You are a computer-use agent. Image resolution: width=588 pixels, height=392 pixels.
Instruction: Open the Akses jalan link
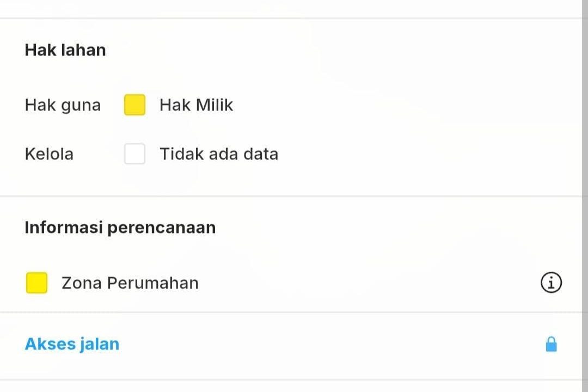coord(72,344)
